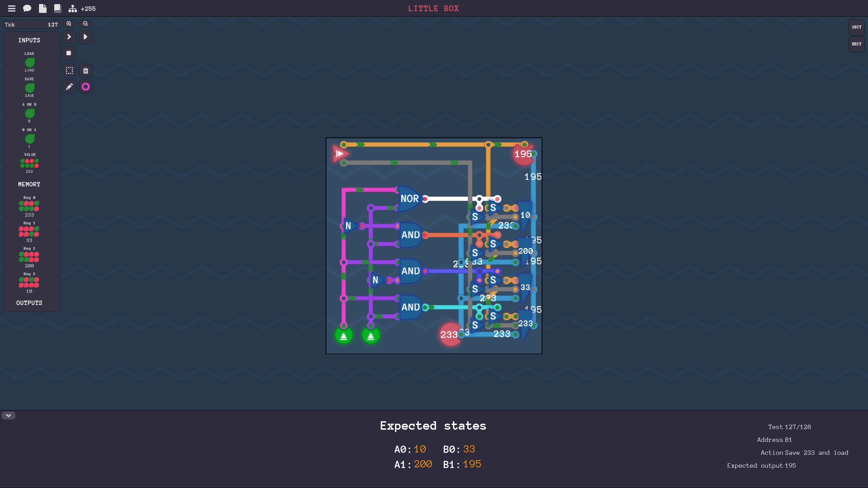This screenshot has width=868, height=488.
Task: Toggle the LOAD input indicator
Action: (29, 62)
